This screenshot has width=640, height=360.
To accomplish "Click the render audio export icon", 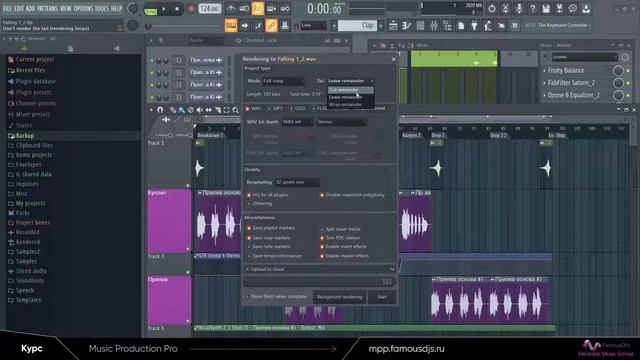I will tap(559, 9).
